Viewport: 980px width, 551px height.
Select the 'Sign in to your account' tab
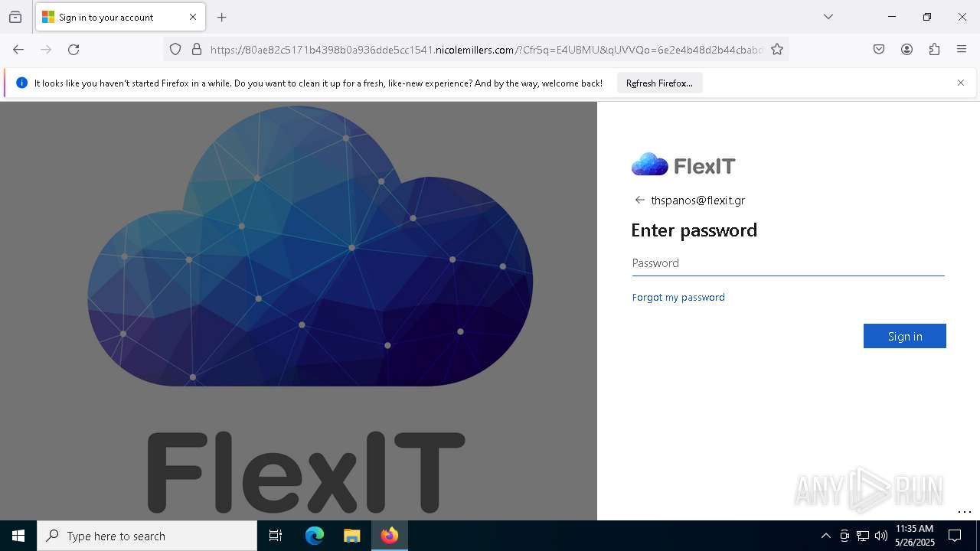click(x=120, y=17)
